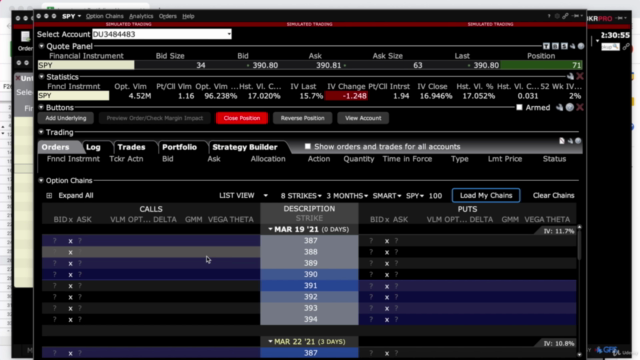
Task: Click the page icon in Trading panel
Action: click(562, 141)
